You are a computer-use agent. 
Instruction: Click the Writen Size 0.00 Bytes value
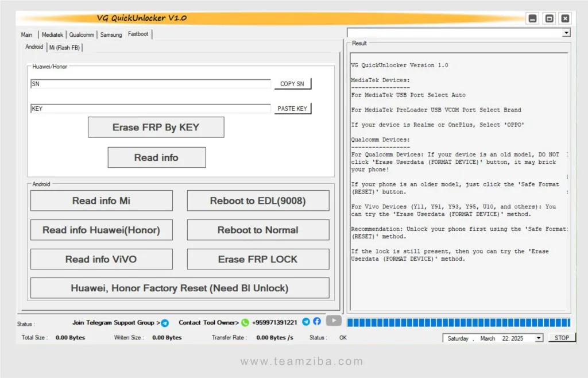point(167,338)
